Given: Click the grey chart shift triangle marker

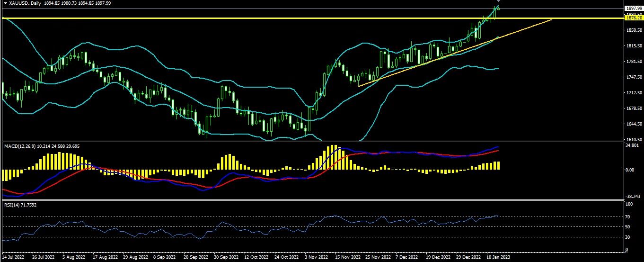Looking at the screenshot, I should coord(498,1).
